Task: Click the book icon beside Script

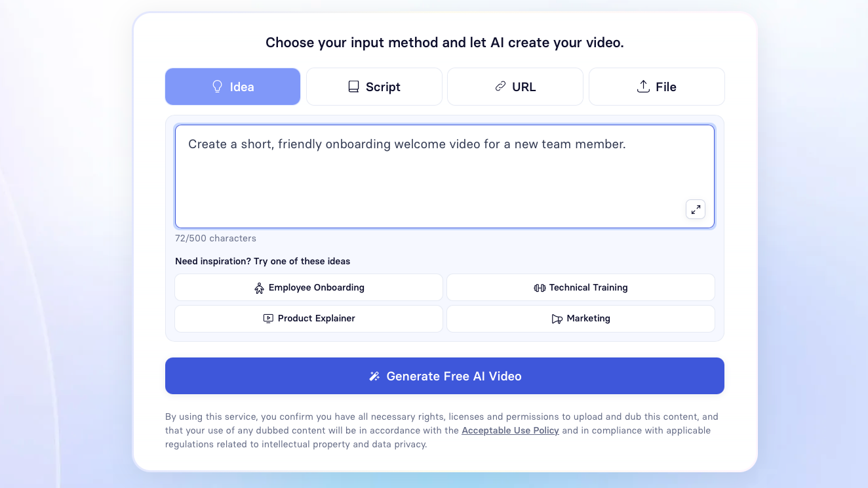Action: 353,87
